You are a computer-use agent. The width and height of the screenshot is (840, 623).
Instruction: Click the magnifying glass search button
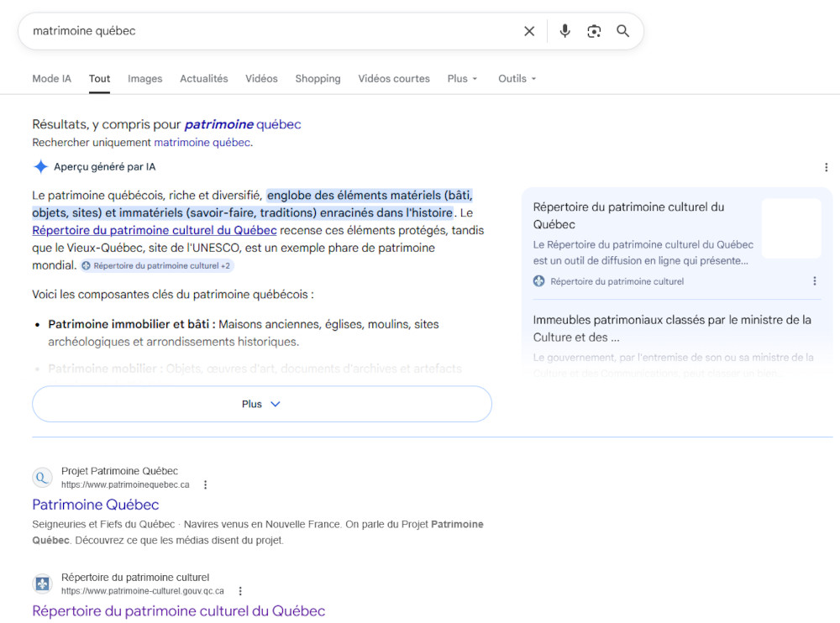(622, 31)
